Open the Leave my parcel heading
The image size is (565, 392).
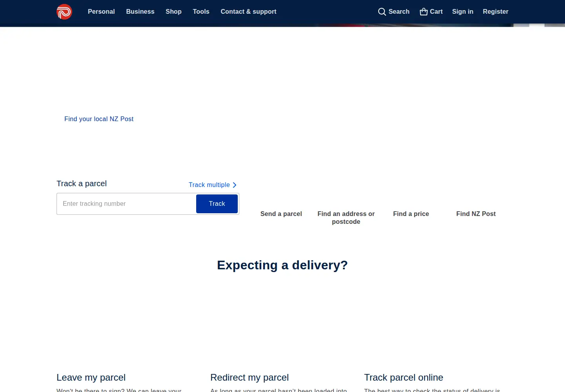tap(91, 377)
